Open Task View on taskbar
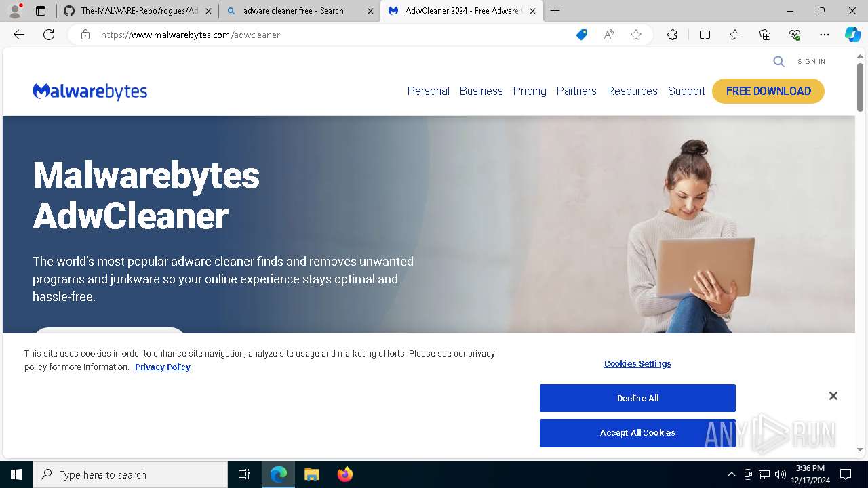Screen dimensions: 868x488 pos(244,474)
